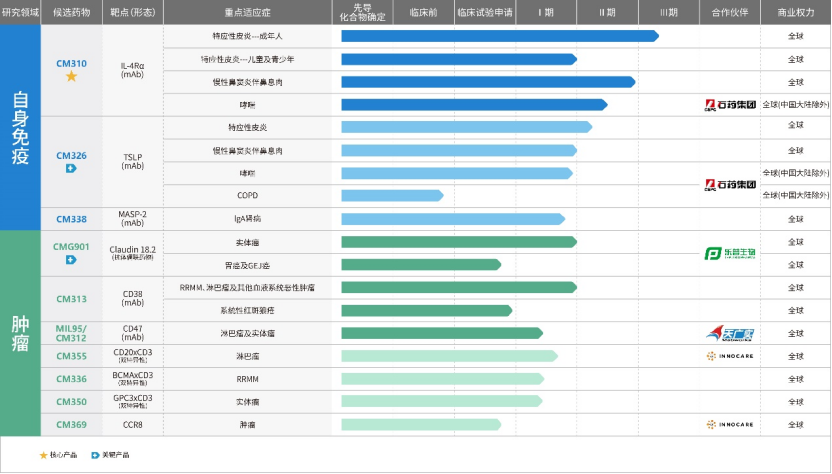
Task: Click 慢性鼻窦炎伴鼻息肉 in the CM310 section
Action: tap(248, 82)
